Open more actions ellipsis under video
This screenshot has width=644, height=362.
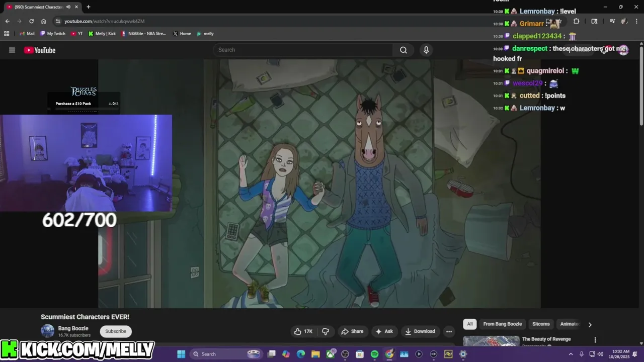tap(449, 331)
